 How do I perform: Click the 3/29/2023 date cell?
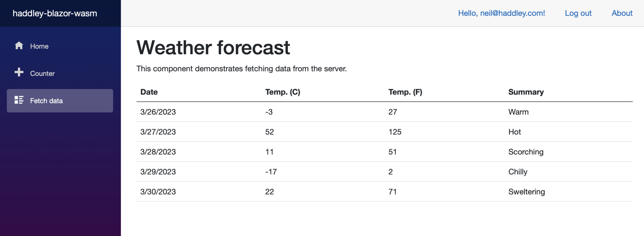tap(158, 172)
